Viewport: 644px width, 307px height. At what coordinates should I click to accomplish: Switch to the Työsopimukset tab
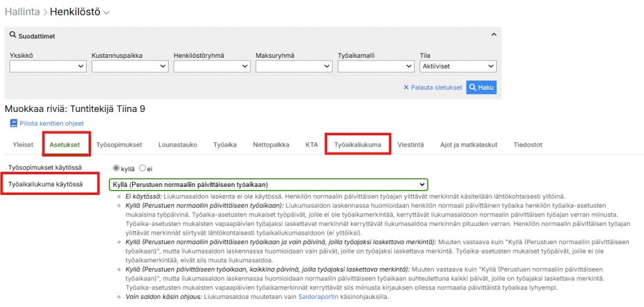pos(119,145)
